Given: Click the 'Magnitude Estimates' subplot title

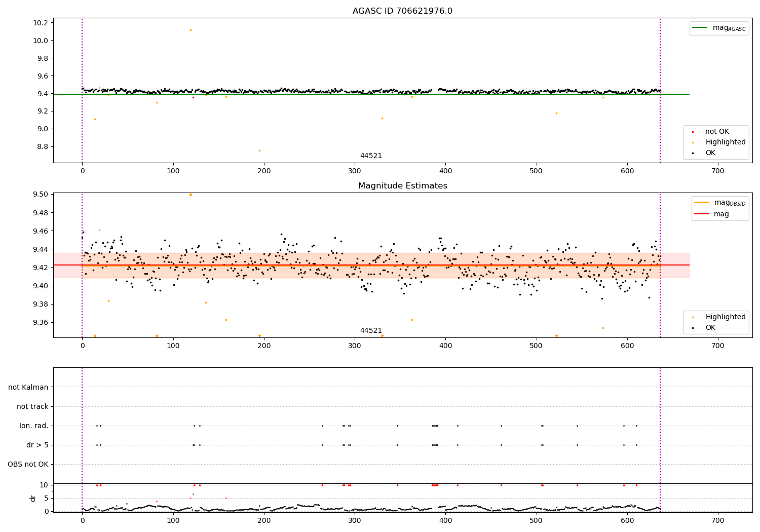Looking at the screenshot, I should (402, 186).
